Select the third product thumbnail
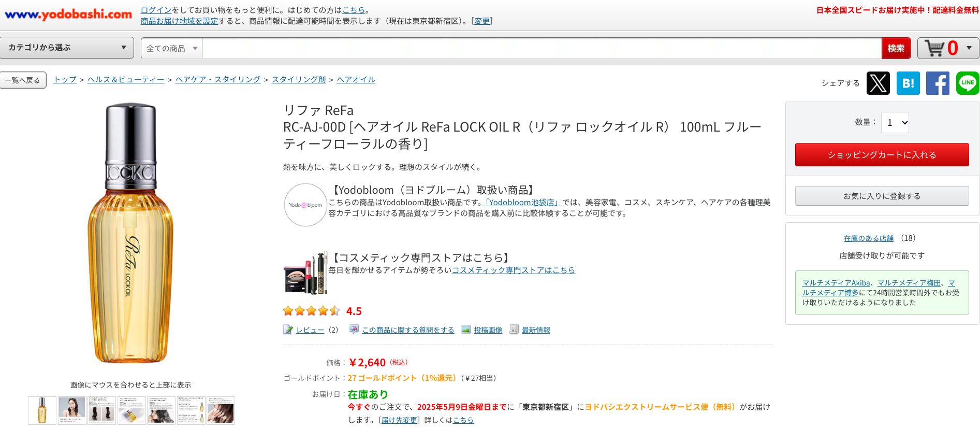This screenshot has width=980, height=429. point(101,411)
